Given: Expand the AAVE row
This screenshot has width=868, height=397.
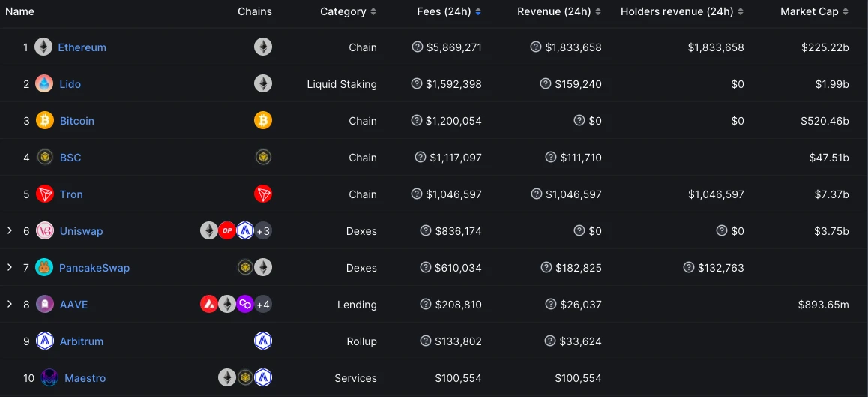Looking at the screenshot, I should pyautogui.click(x=10, y=304).
